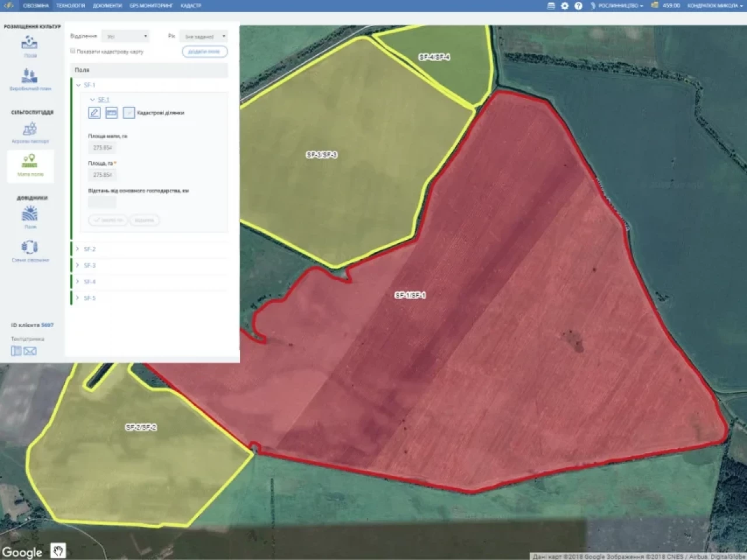Screen dimensions: 747x560
Task: Open the Рік year dropdown
Action: pyautogui.click(x=203, y=36)
